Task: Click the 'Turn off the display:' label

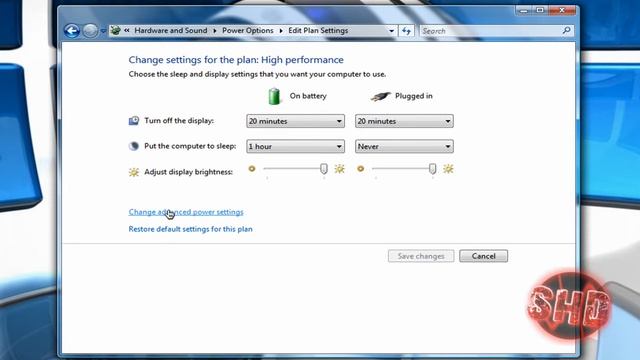Action: tap(179, 121)
